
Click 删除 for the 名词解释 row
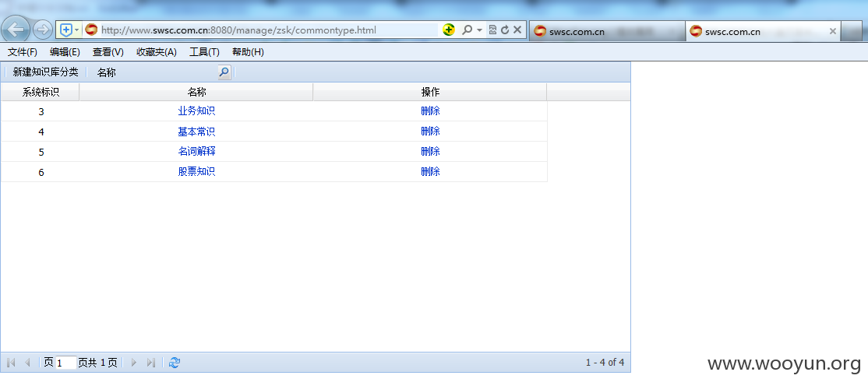pos(430,152)
